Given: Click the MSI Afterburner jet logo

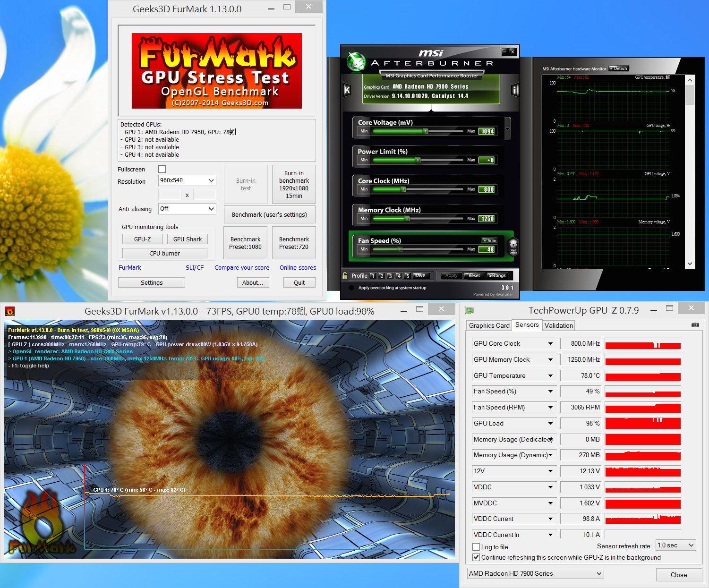Looking at the screenshot, I should pos(356,61).
